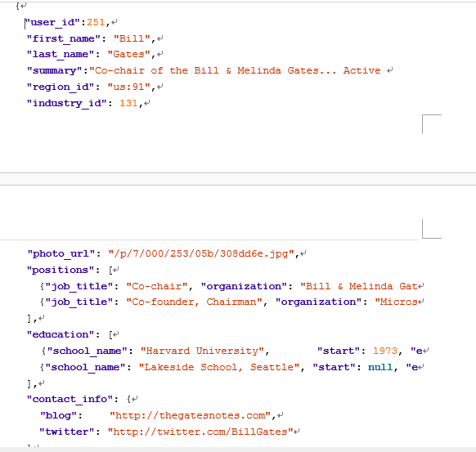Click the "education" key
This screenshot has height=452, width=476.
coord(61,334)
